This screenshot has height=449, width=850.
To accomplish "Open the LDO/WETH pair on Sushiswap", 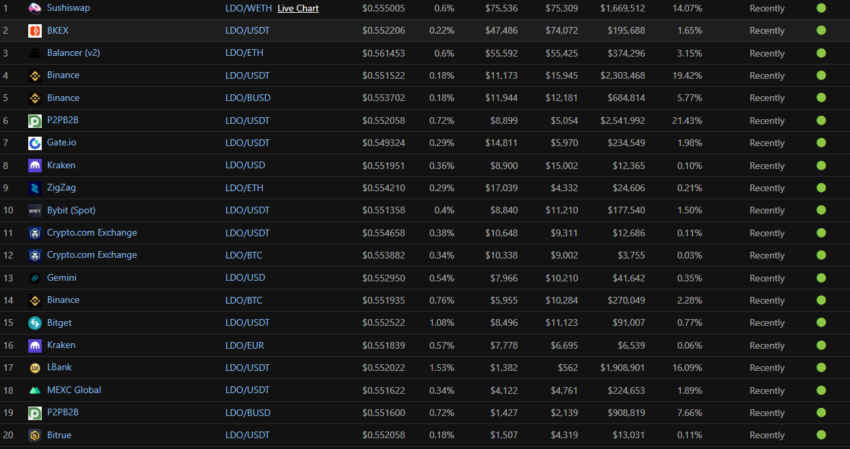I will [x=248, y=8].
